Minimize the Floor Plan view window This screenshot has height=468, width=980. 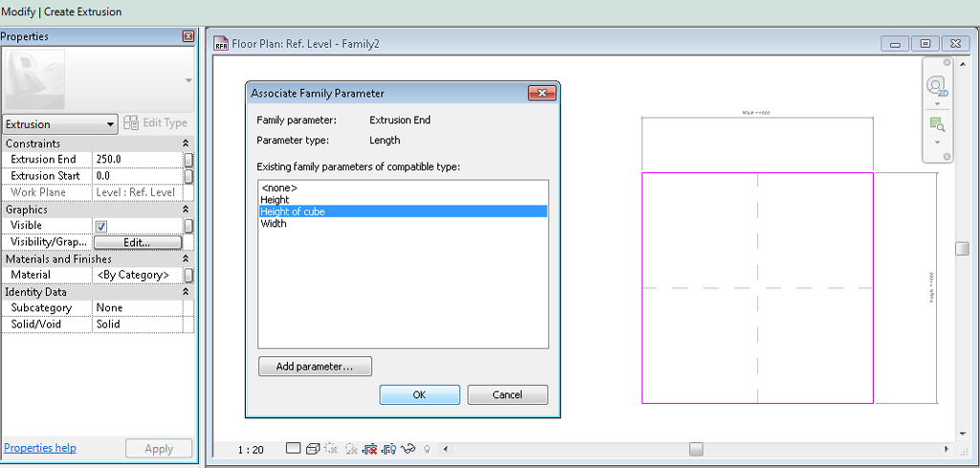point(895,44)
